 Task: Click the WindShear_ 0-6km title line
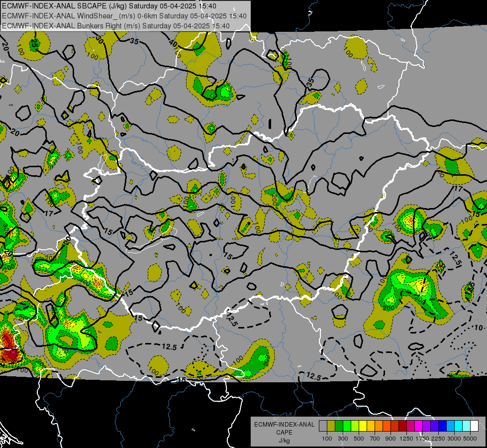[x=124, y=16]
